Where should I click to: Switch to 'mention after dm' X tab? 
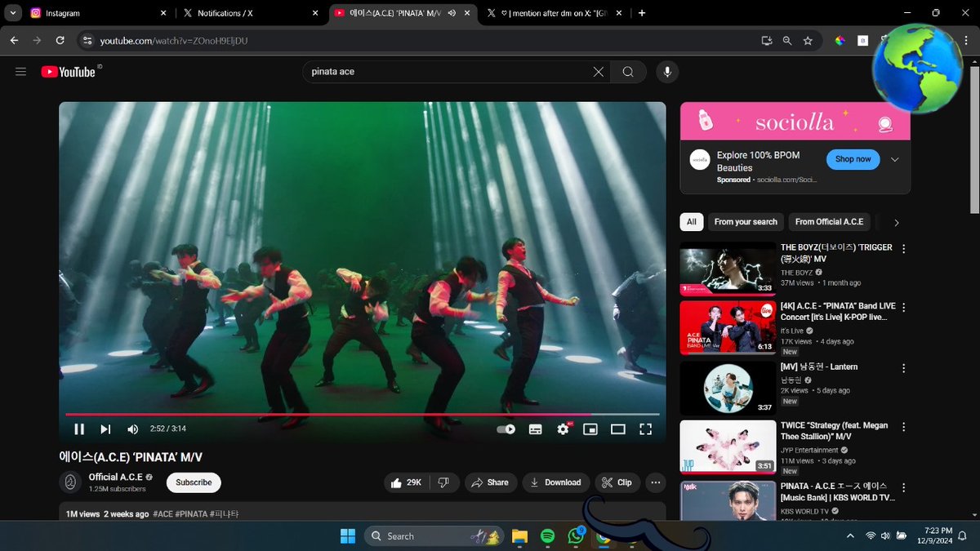pos(555,13)
